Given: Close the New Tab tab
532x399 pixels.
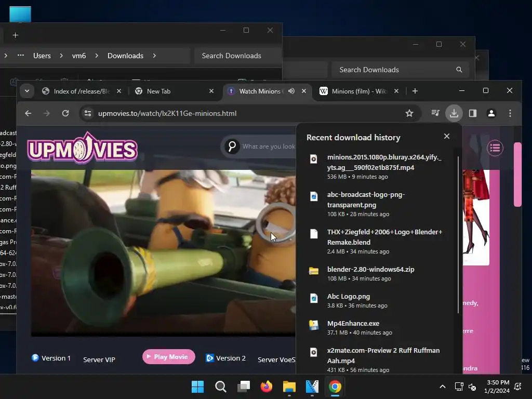Looking at the screenshot, I should coord(211,91).
